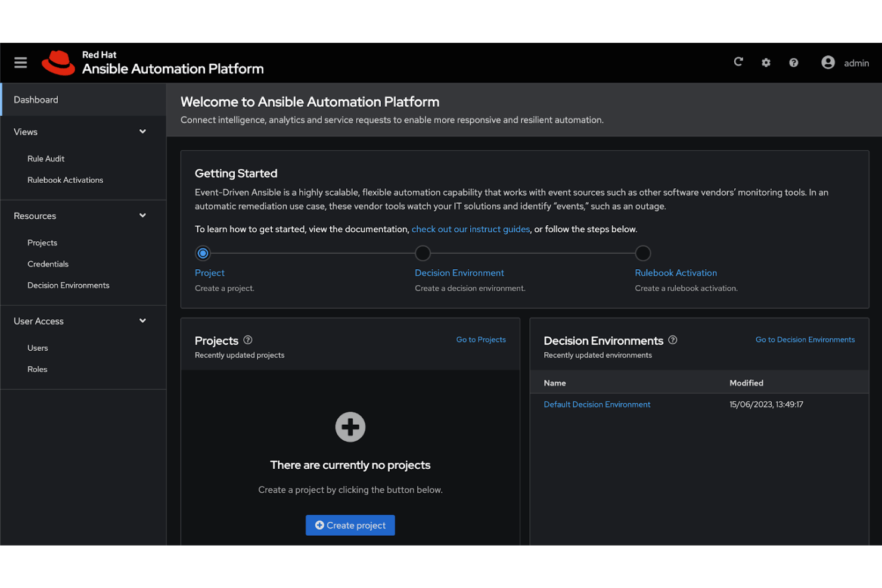Click Go to Projects link

tap(481, 340)
